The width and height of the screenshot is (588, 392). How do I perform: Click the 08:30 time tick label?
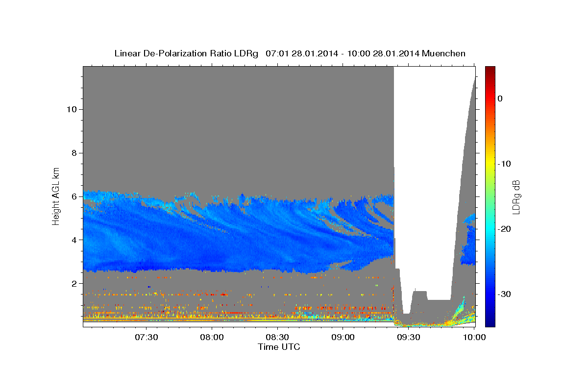pyautogui.click(x=277, y=337)
